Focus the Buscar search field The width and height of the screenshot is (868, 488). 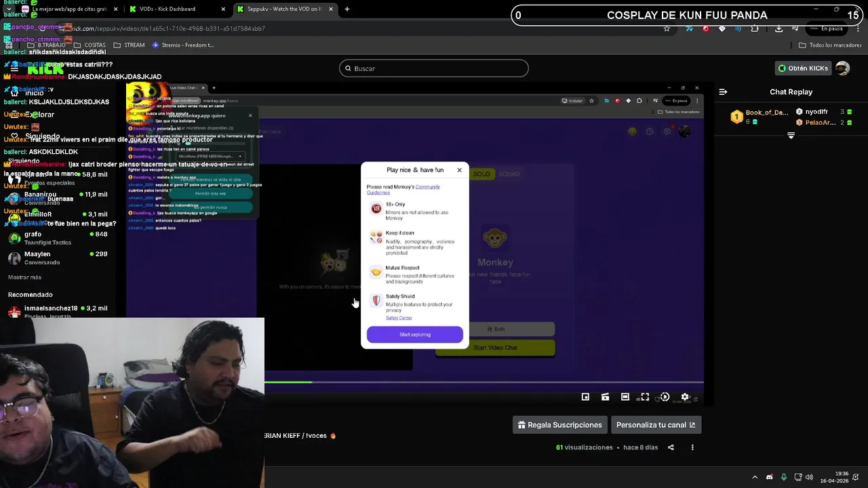coord(434,68)
